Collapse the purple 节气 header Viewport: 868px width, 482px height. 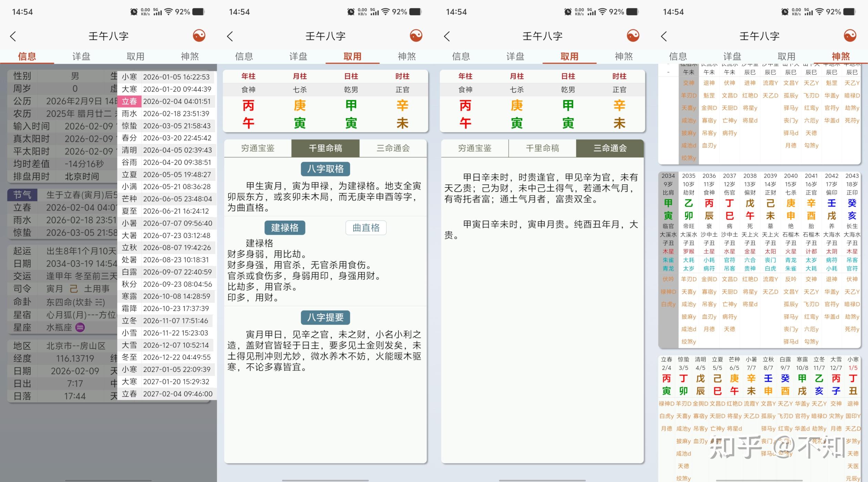point(22,195)
